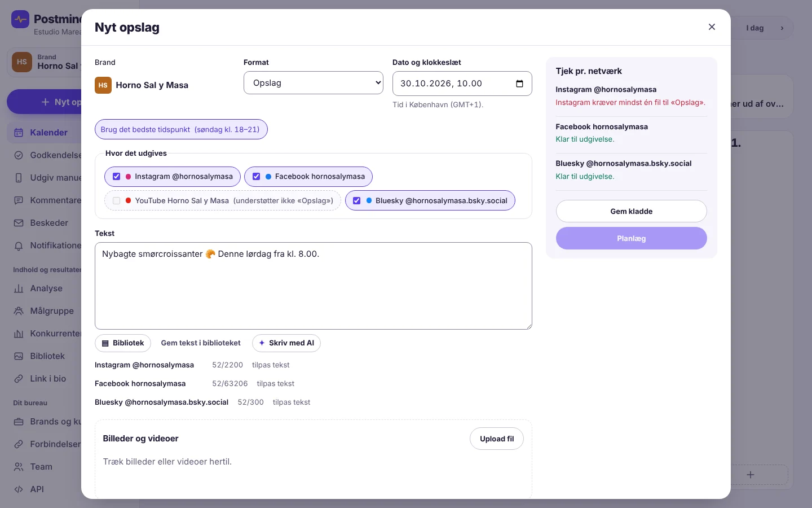Click into the Tekst post textarea

(314, 286)
